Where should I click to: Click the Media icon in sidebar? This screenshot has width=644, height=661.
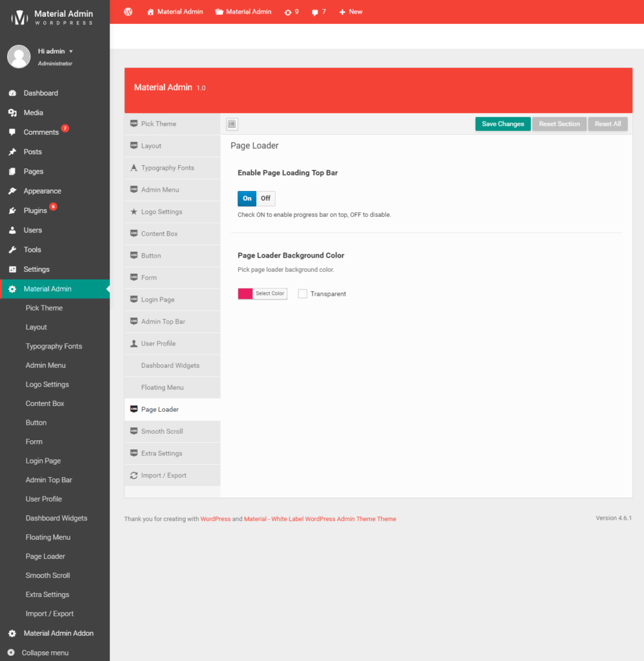point(12,112)
